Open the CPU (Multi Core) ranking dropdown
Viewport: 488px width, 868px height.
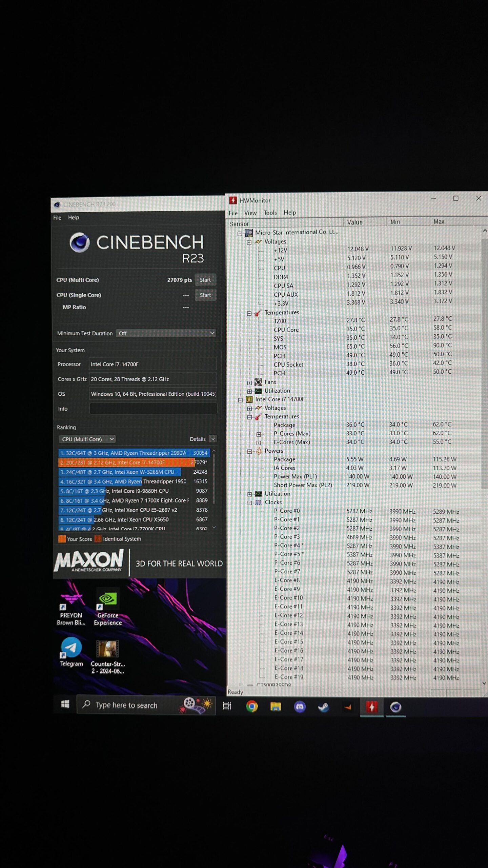pyautogui.click(x=87, y=439)
